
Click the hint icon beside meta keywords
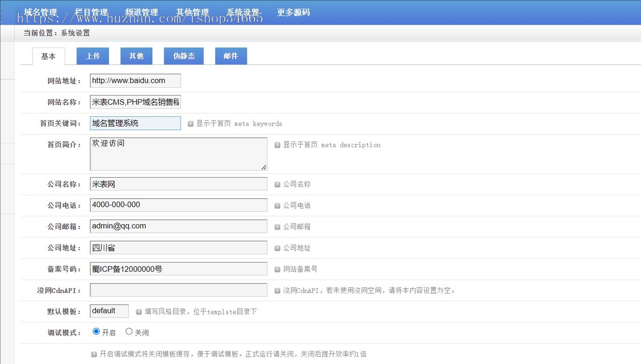click(x=191, y=124)
